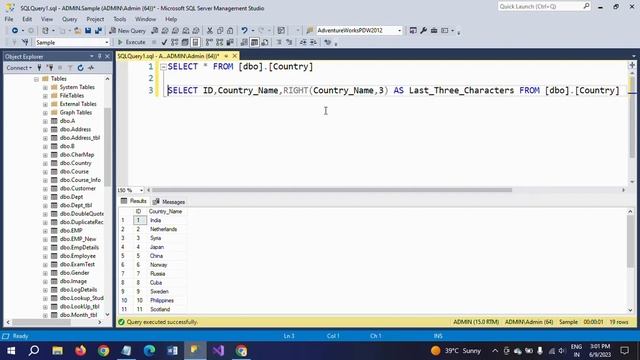Viewport: 640px width, 360px height.
Task: Click the Paste toolbar icon
Action: pos(230,31)
